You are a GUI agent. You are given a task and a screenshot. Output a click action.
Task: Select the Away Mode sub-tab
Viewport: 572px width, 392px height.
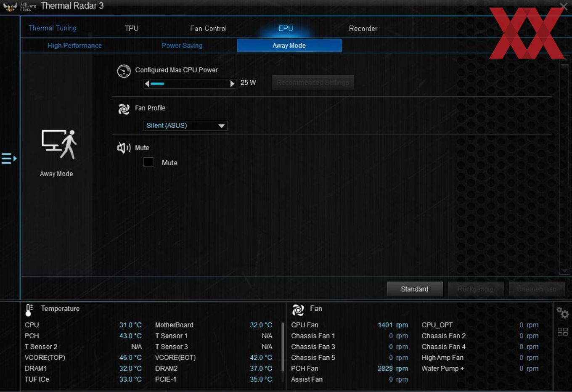[289, 45]
